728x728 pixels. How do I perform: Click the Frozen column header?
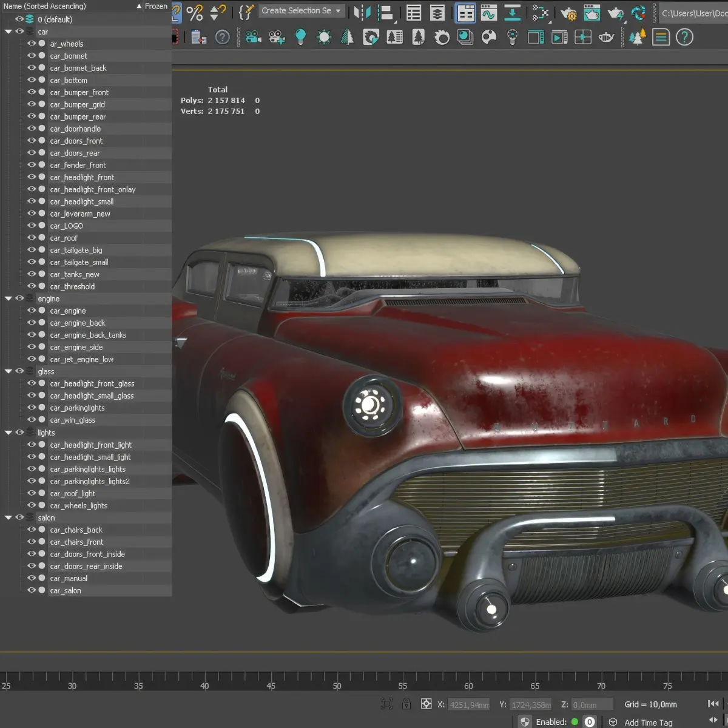156,6
